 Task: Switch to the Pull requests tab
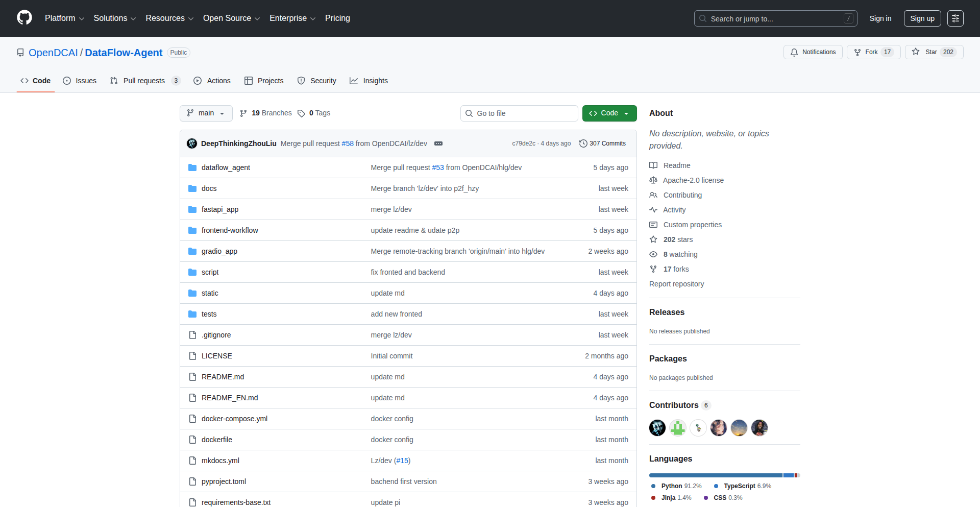145,81
